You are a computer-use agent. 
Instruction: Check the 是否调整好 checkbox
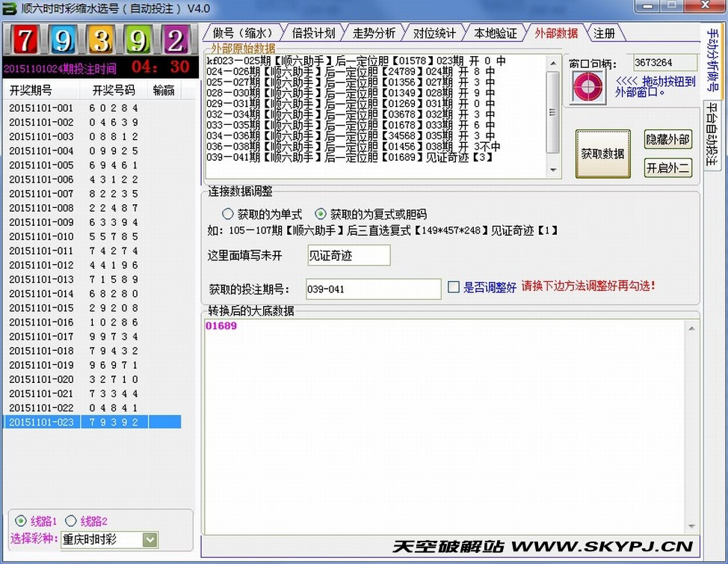[x=453, y=286]
